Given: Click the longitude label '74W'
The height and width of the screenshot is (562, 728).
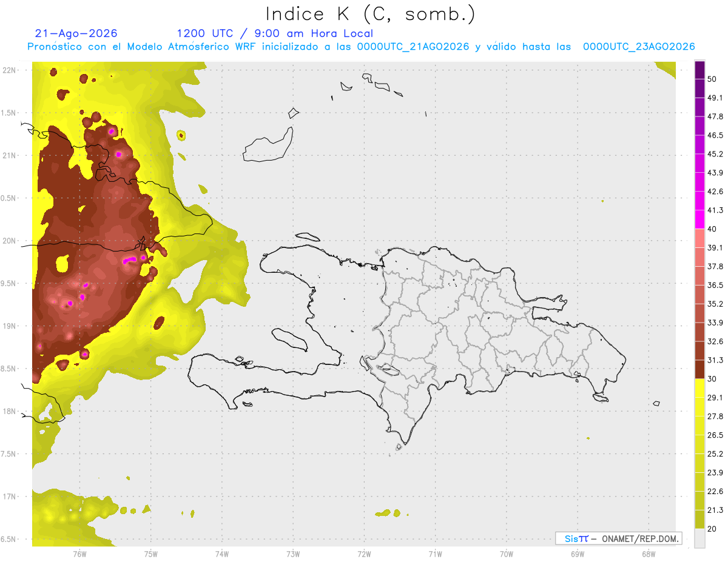Looking at the screenshot, I should point(222,554).
